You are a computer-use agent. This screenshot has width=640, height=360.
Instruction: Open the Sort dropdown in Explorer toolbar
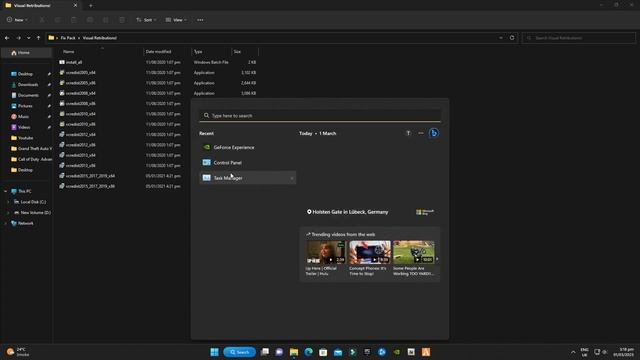(x=146, y=20)
